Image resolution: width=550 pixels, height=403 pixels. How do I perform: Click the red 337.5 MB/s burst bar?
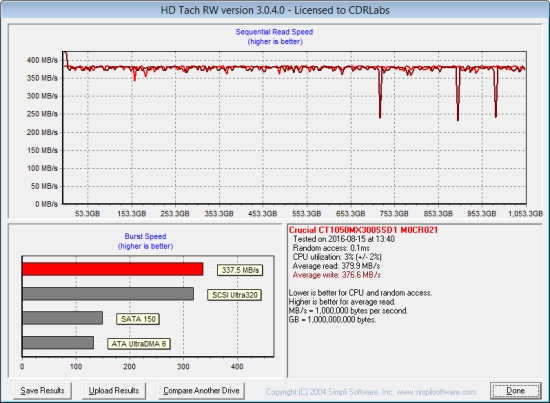[113, 269]
